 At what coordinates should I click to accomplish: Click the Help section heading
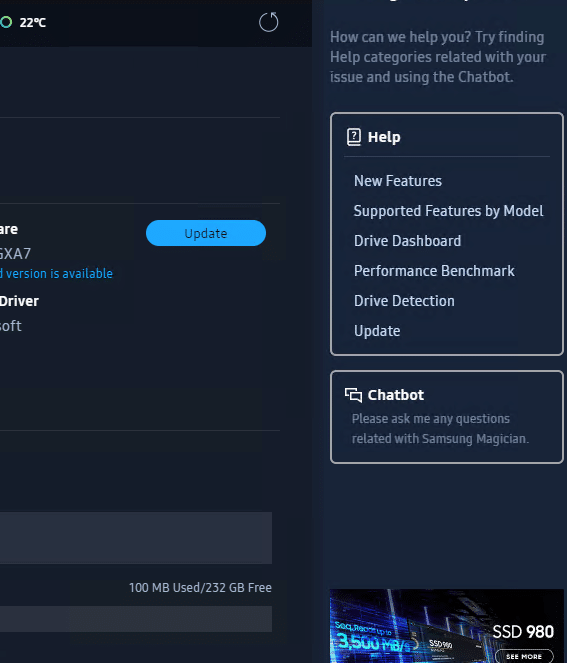(384, 137)
